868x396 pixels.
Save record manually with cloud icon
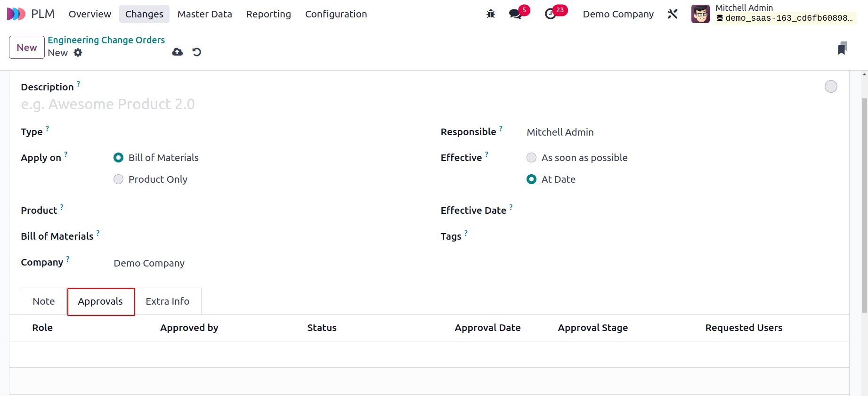(x=178, y=52)
